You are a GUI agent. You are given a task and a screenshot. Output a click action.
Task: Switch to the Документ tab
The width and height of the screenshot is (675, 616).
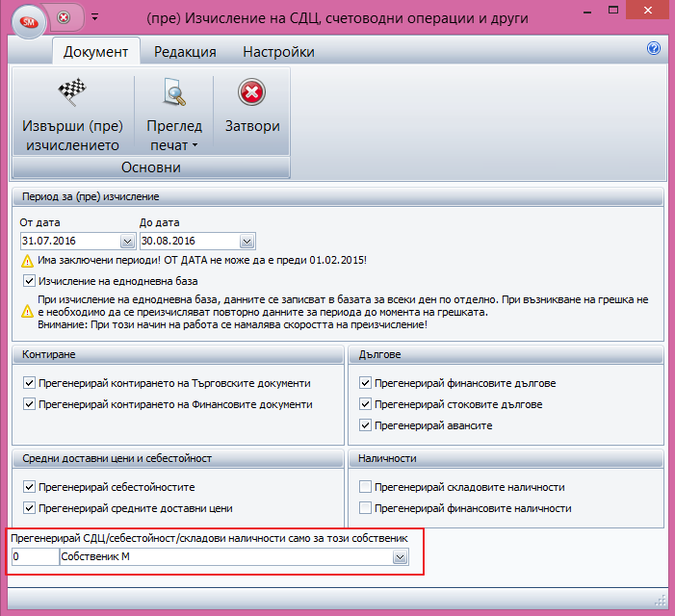coord(95,52)
